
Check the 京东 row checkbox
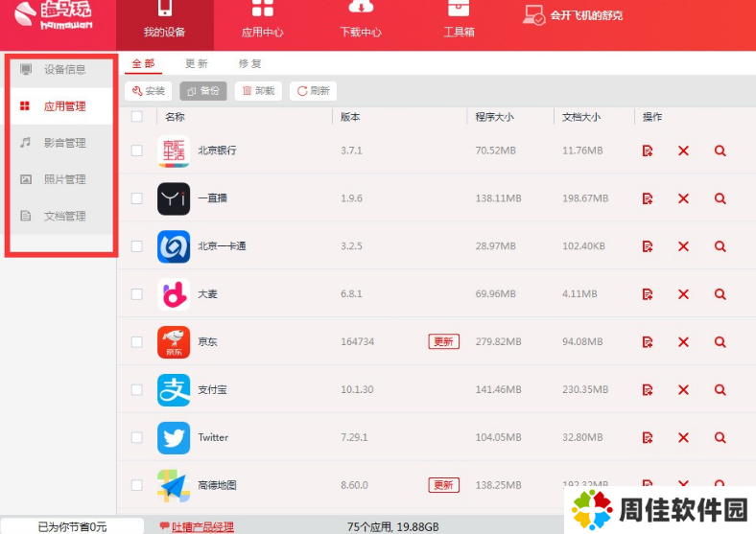[137, 341]
